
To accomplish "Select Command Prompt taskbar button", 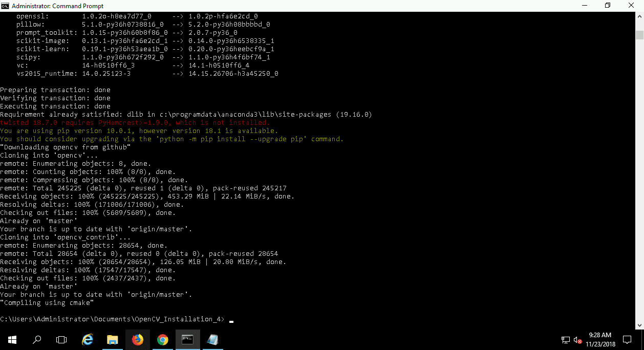I will [x=188, y=340].
